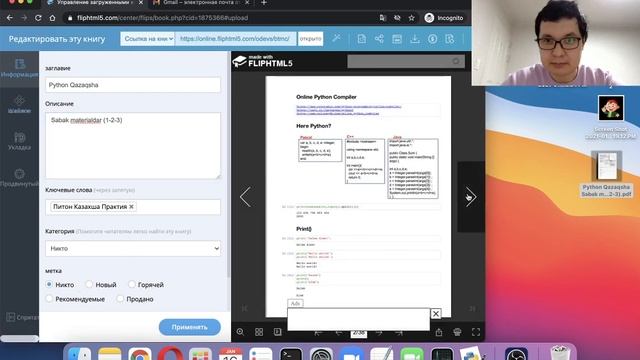Click the book URL link field
Viewport: 640px width, 360px height.
tap(236, 39)
